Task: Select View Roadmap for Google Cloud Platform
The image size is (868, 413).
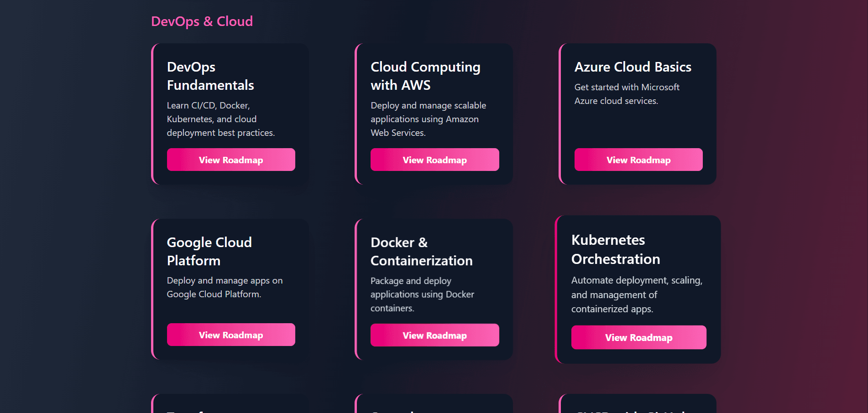Action: pyautogui.click(x=231, y=335)
